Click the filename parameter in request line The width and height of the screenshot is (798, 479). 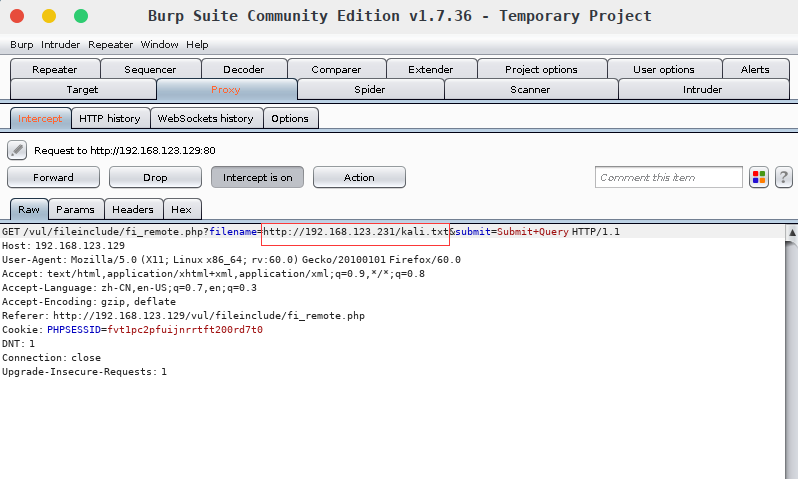click(x=233, y=232)
